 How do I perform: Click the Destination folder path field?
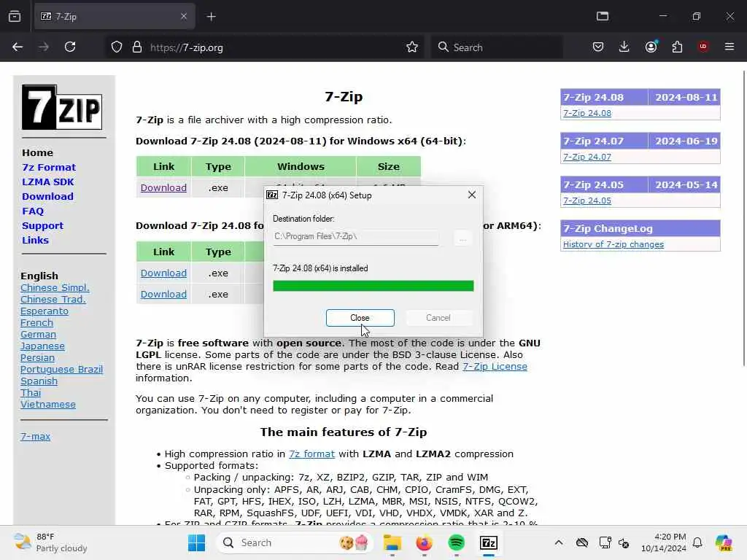click(355, 237)
